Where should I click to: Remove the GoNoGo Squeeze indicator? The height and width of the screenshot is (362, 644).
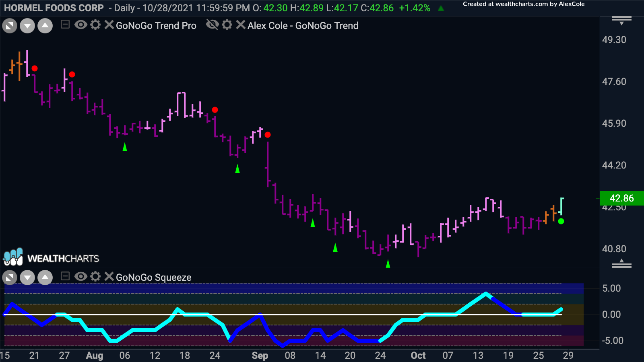[109, 276]
